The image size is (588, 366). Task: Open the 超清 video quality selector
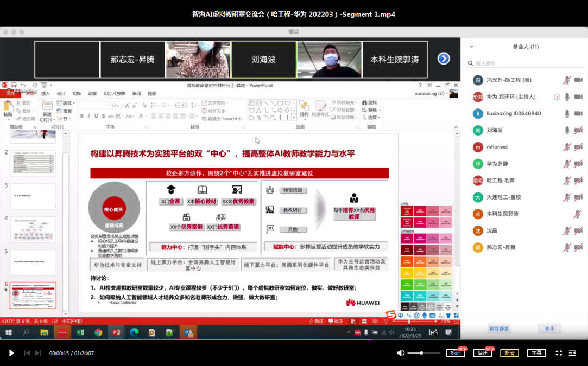pos(509,353)
